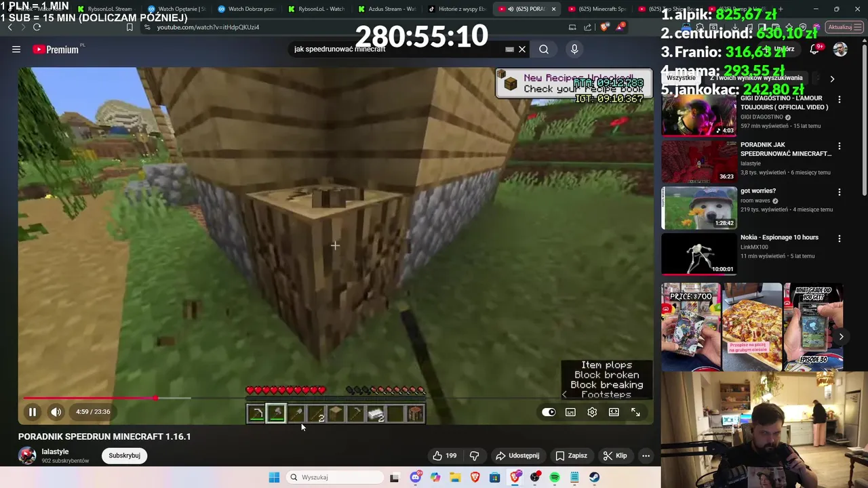This screenshot has width=868, height=488.
Task: Save video with the Zapisz button
Action: (x=571, y=455)
